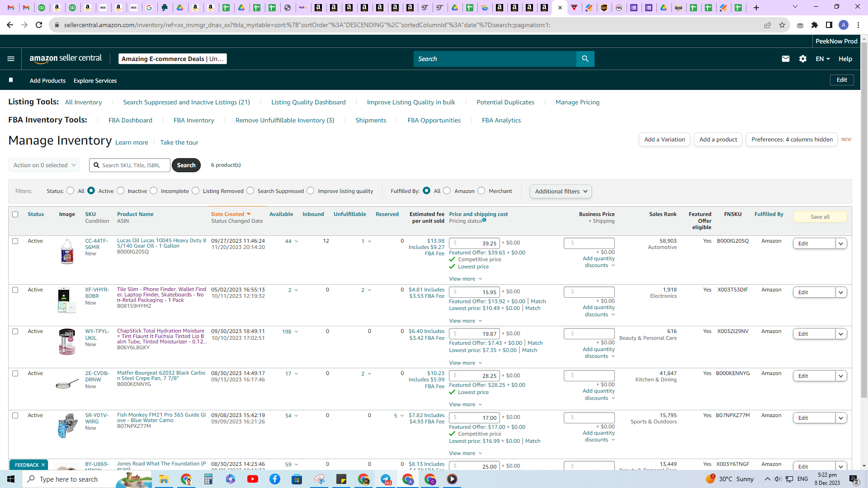Select the Fish Monkey product row checkbox
The image size is (868, 488).
coord(15,415)
